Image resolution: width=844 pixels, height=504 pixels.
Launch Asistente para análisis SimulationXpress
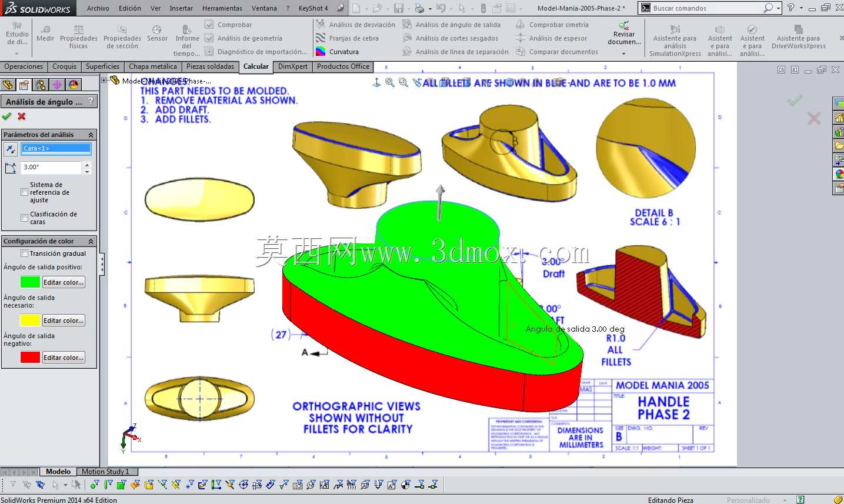pos(675,41)
